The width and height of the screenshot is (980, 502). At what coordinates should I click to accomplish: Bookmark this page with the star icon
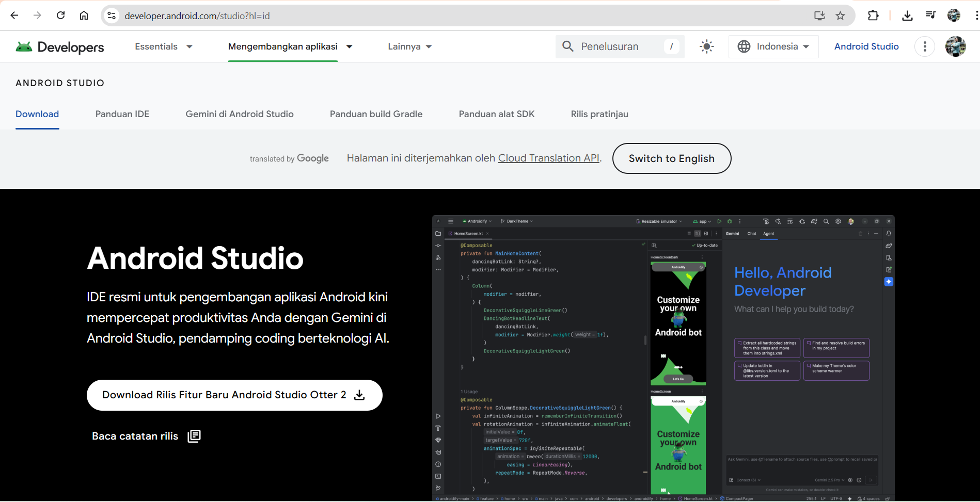click(841, 15)
